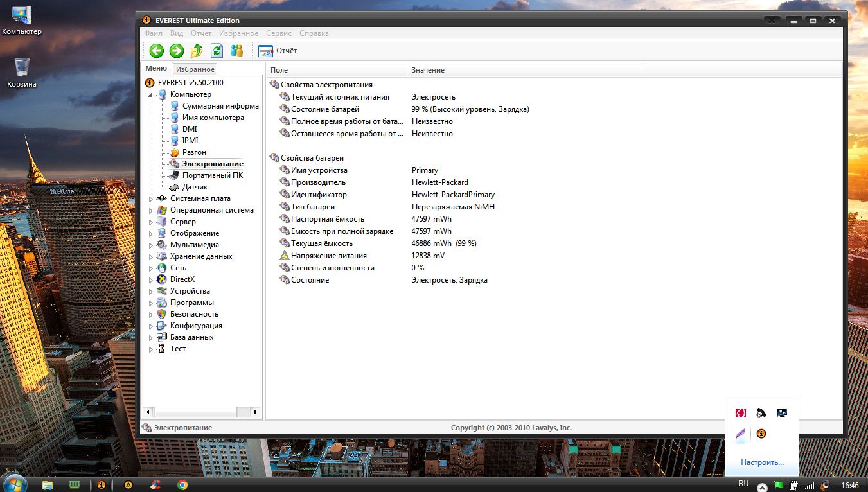Screen dimensions: 868x492
Task: Select Имя компьютера in the tree
Action: coord(213,118)
